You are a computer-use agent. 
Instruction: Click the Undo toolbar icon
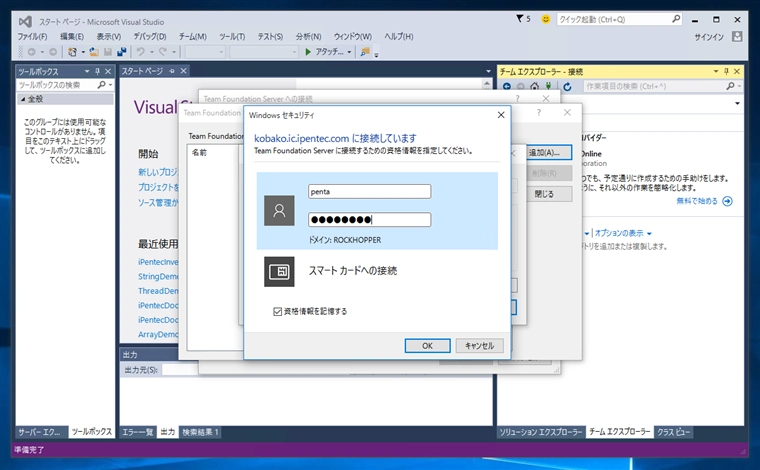[x=141, y=51]
